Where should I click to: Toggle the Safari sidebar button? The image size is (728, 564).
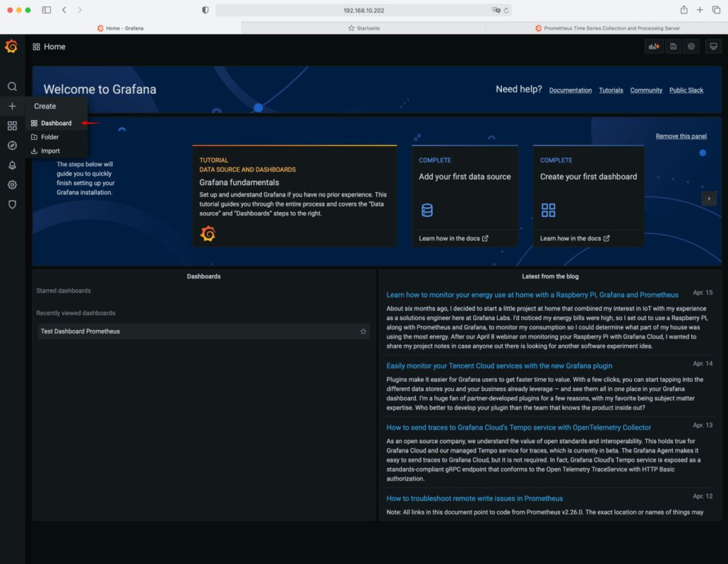46,10
